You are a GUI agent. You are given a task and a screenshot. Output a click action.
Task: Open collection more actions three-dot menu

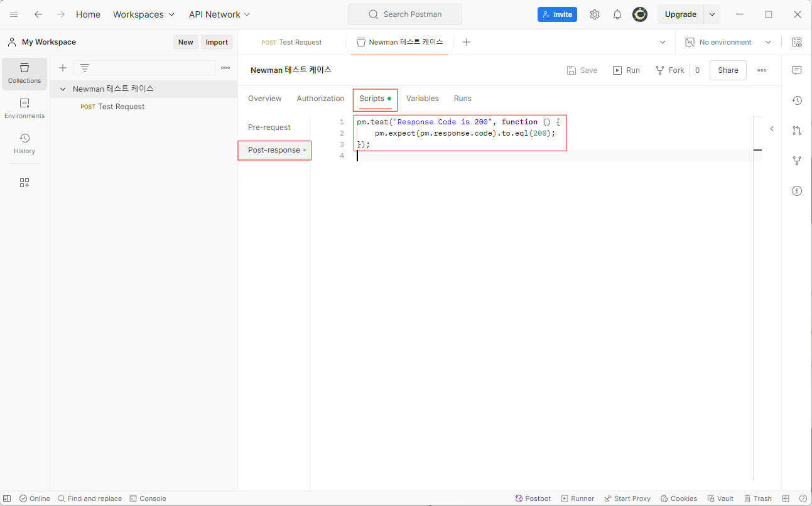pyautogui.click(x=762, y=70)
